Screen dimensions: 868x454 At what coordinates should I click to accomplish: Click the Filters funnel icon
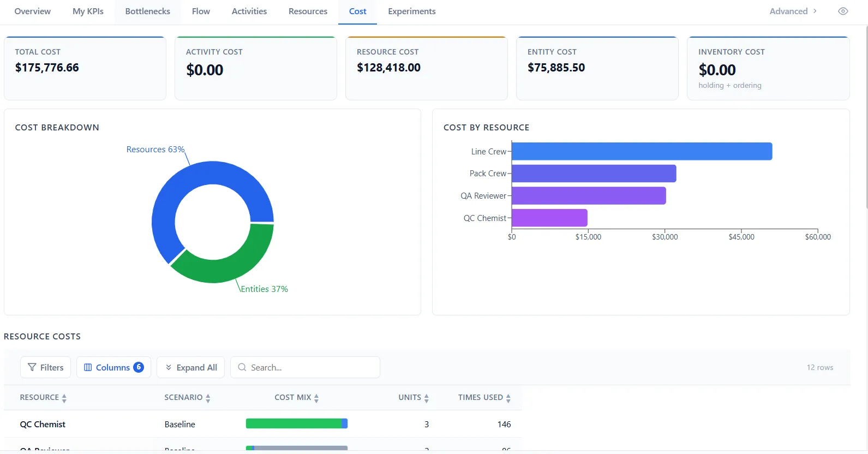point(32,367)
